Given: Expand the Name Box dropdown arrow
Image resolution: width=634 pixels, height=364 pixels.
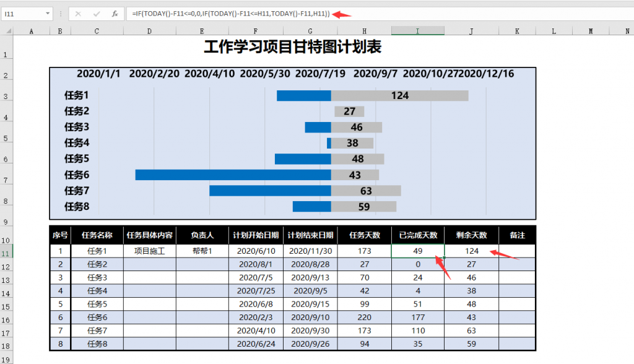Looking at the screenshot, I should point(48,14).
